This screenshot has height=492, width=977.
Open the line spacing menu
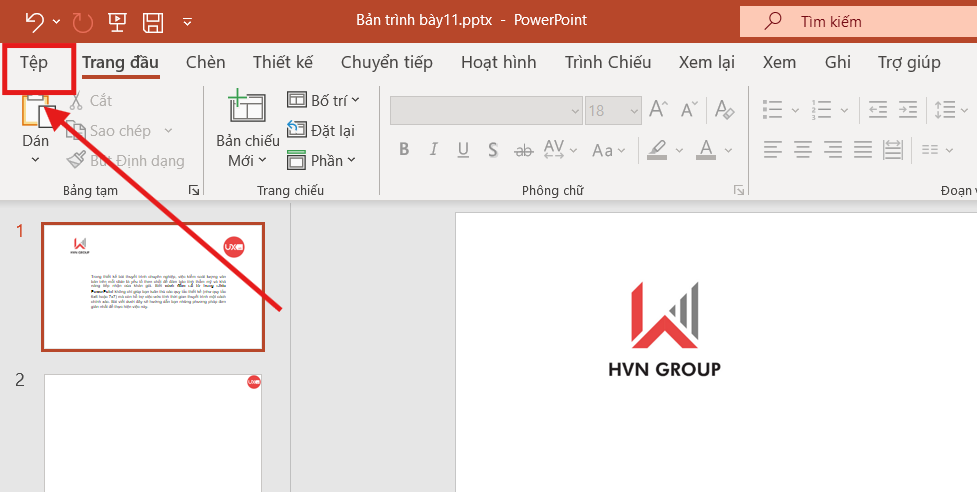point(950,110)
